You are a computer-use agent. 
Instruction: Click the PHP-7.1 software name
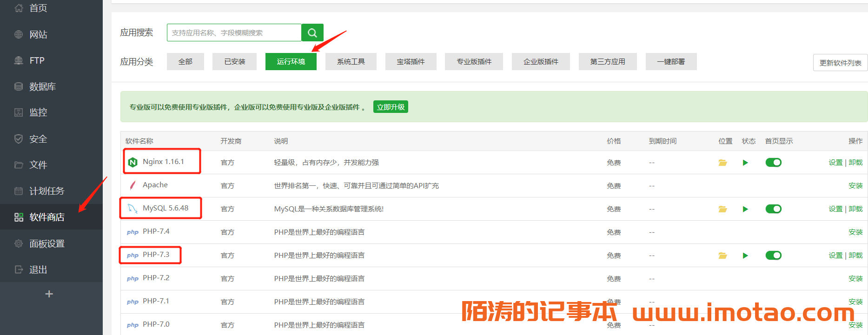(156, 301)
